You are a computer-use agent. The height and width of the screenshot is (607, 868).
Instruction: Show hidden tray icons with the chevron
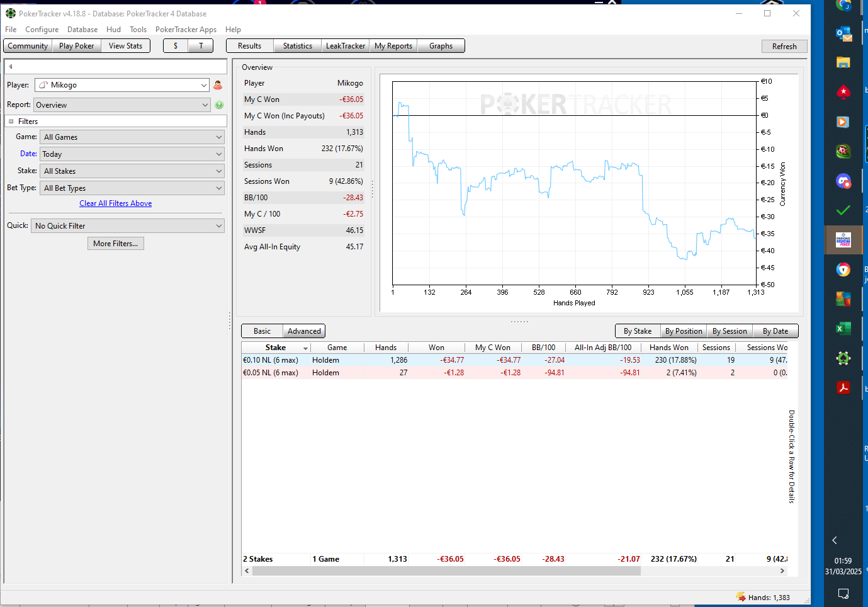point(835,540)
